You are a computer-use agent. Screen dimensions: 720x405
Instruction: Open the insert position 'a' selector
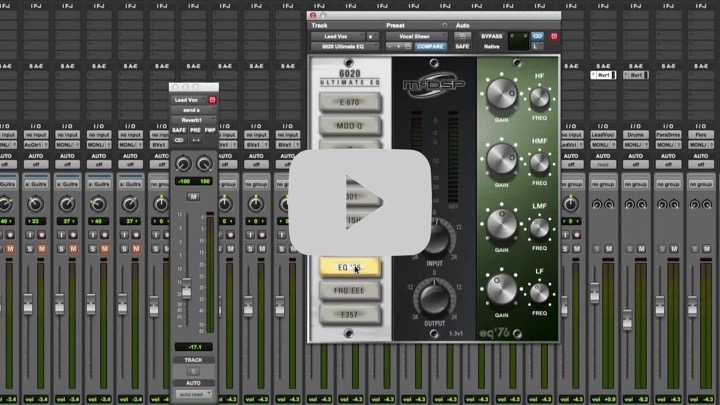point(372,36)
